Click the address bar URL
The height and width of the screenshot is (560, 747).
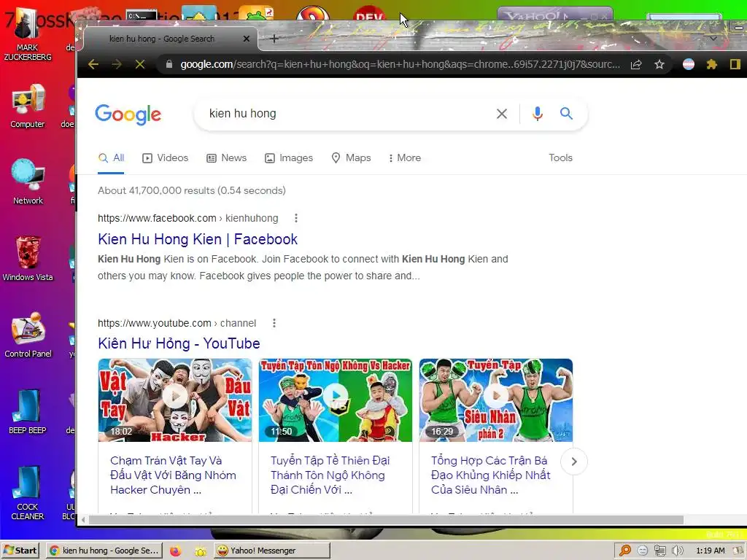[400, 64]
